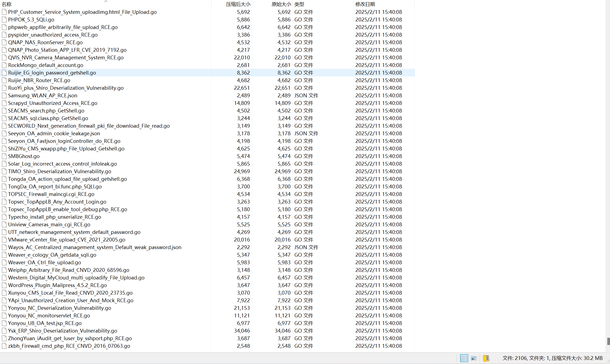Click the vertical scrollbar thumb

[608, 341]
